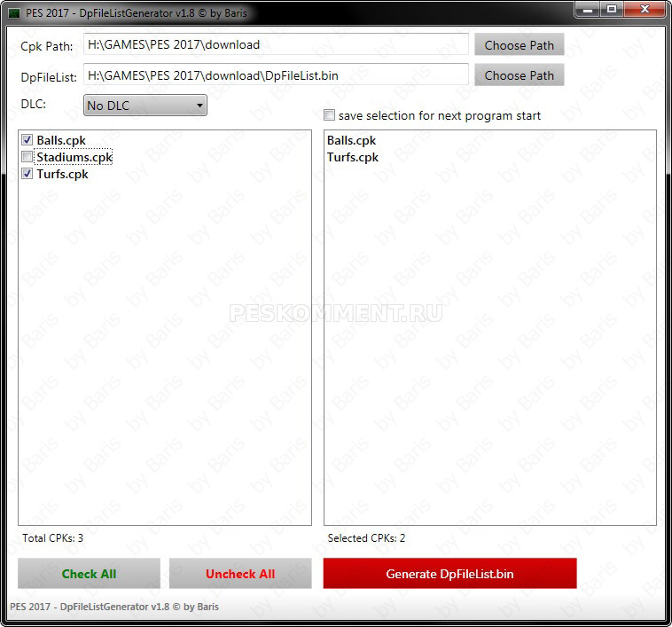Click Choose Path next to DpFileList

click(519, 75)
